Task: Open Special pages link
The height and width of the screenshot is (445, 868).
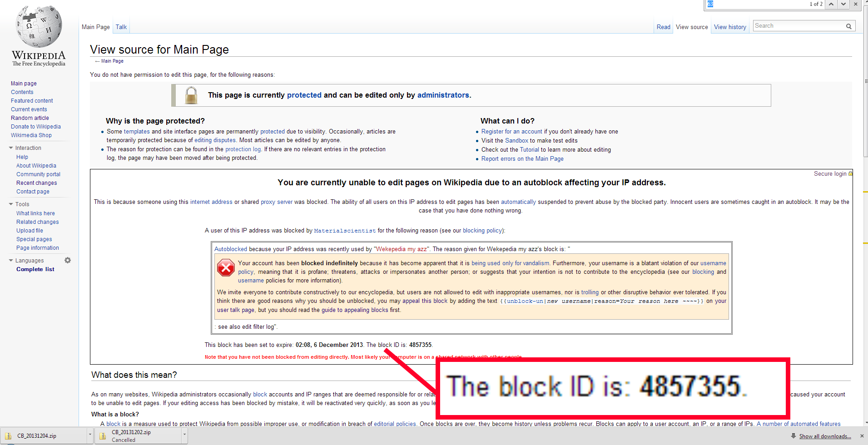Action: [x=34, y=239]
